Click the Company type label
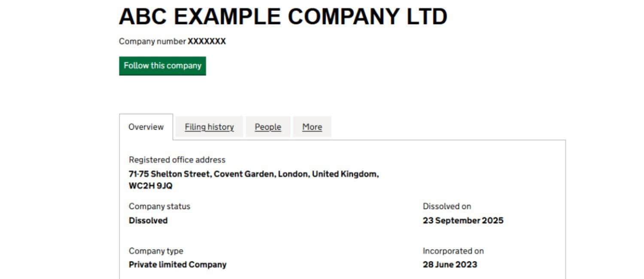The width and height of the screenshot is (644, 279). (156, 251)
